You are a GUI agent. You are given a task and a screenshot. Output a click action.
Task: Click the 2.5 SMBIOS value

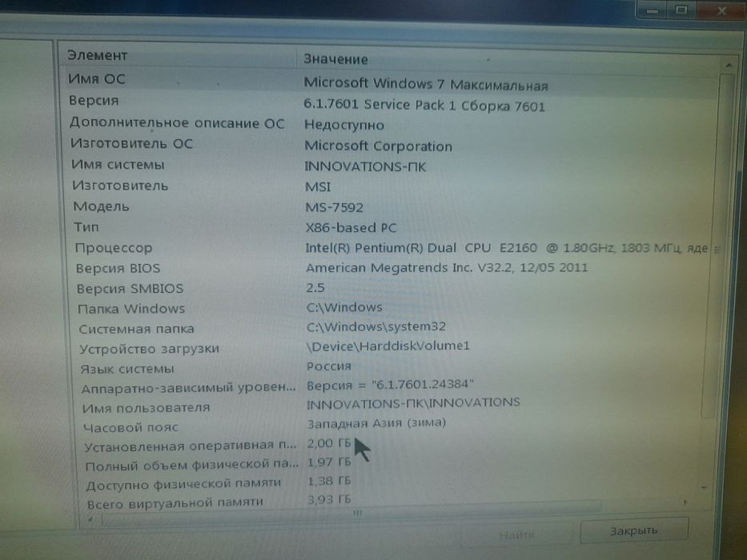315,288
